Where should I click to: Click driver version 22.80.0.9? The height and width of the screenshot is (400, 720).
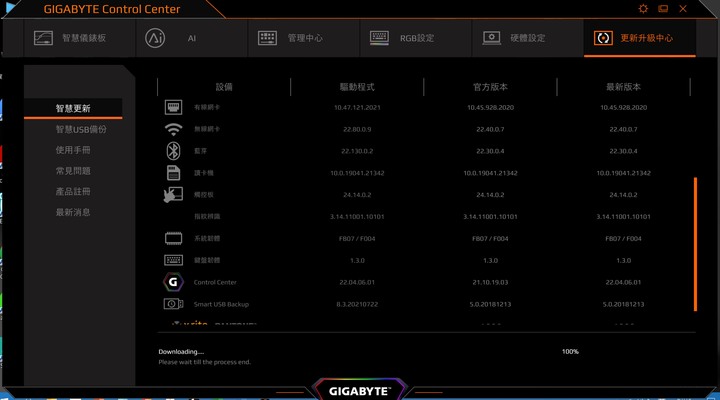click(x=357, y=129)
